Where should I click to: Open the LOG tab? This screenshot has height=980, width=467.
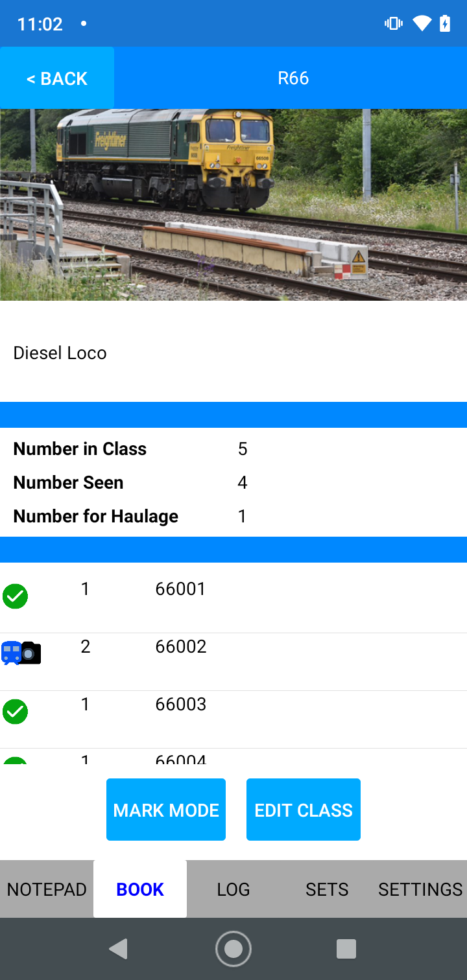[x=233, y=889]
